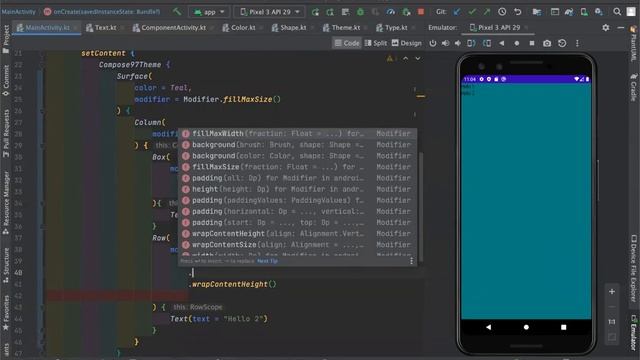Click the Git Update Project arrow

click(x=457, y=12)
